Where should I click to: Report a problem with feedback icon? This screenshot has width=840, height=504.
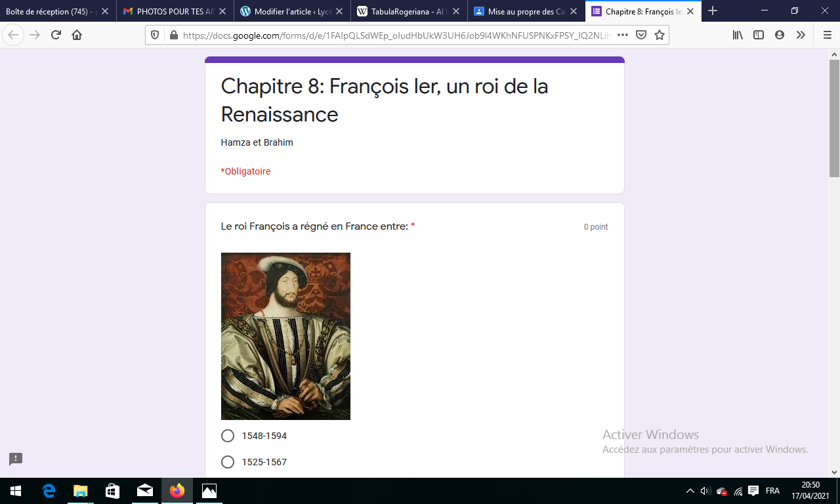point(16,459)
